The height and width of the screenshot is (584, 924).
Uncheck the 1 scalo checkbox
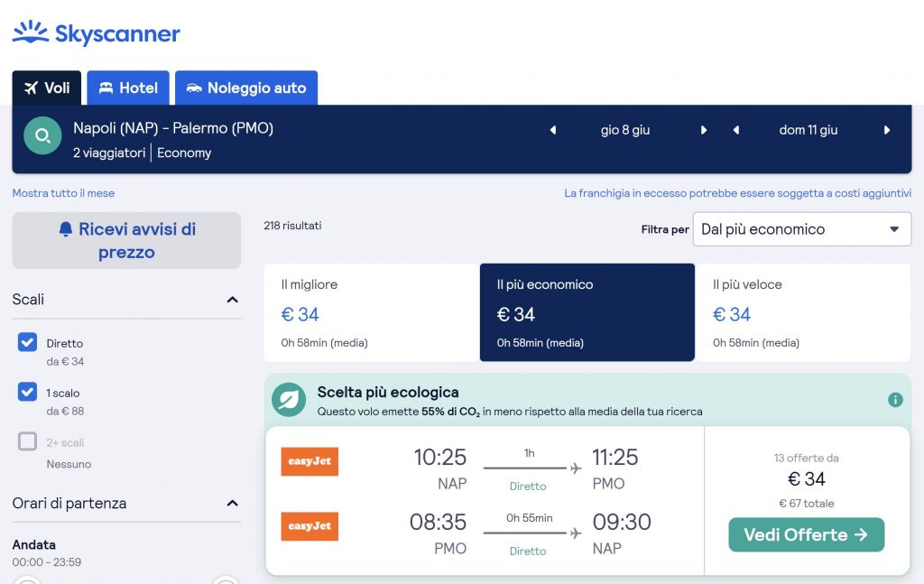(28, 392)
